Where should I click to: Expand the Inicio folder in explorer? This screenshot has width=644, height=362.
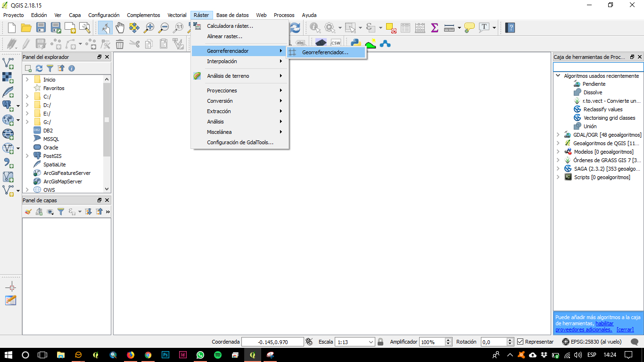coord(27,80)
